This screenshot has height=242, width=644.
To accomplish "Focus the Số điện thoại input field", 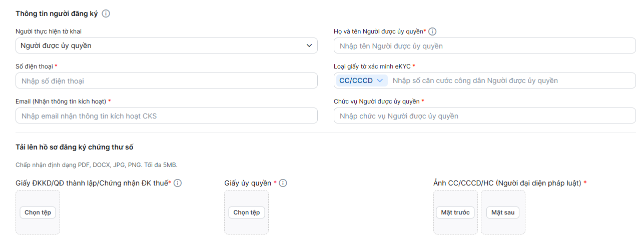I will (167, 80).
